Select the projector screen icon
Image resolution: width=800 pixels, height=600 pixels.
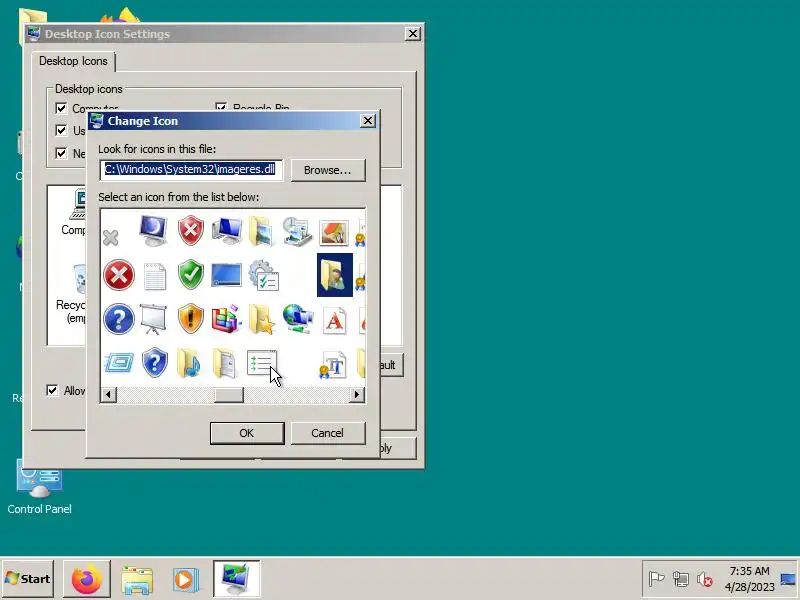click(153, 319)
